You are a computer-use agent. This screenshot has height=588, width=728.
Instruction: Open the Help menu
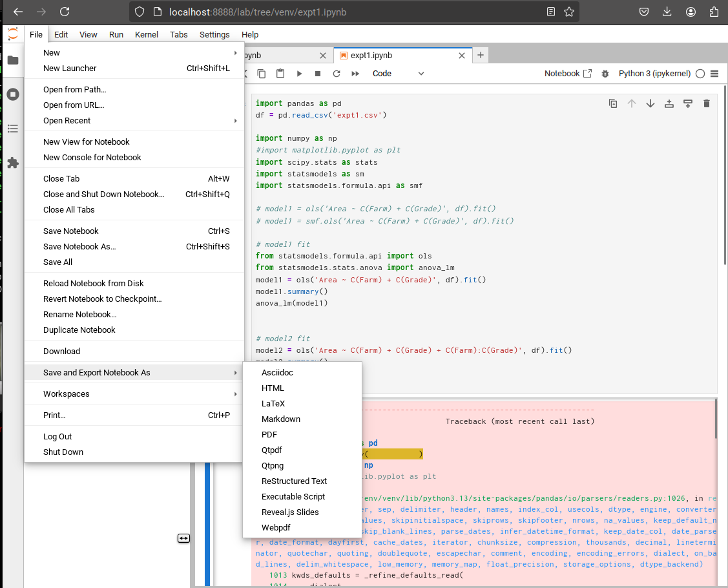(x=250, y=34)
